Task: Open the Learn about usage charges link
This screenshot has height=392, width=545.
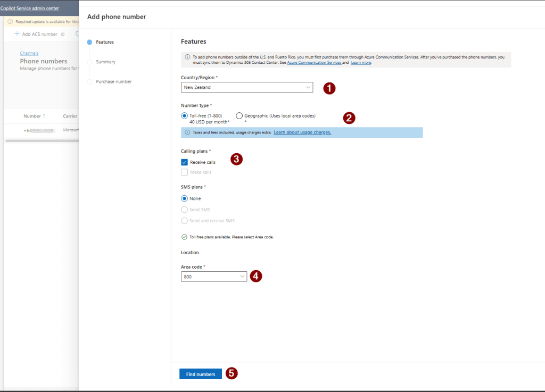Action: coord(302,132)
